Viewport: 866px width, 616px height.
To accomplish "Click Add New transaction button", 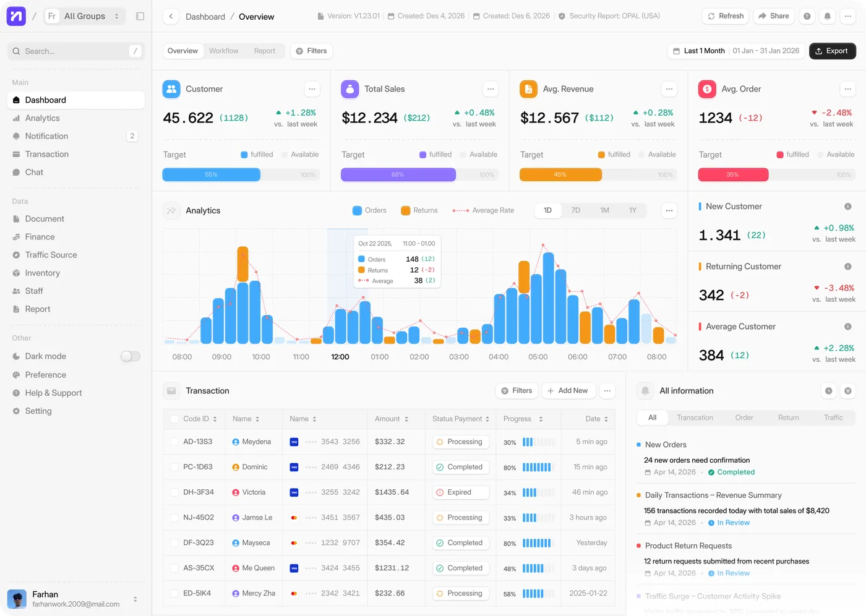I will coord(568,391).
